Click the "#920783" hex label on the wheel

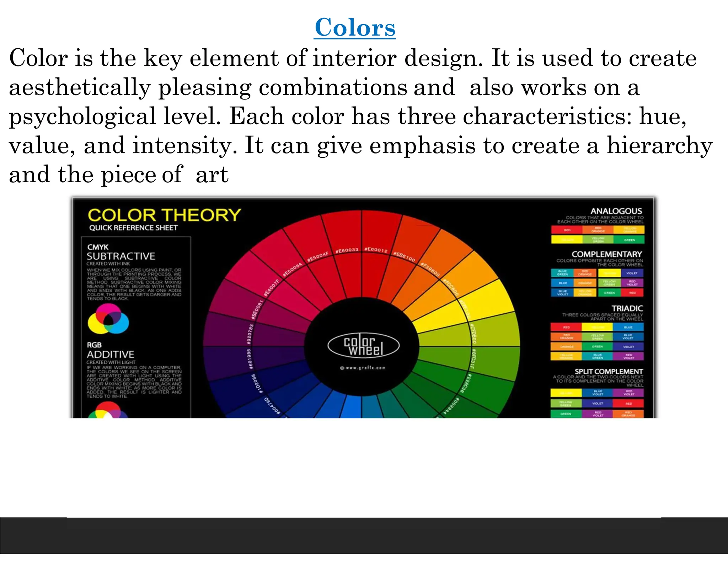pyautogui.click(x=250, y=334)
